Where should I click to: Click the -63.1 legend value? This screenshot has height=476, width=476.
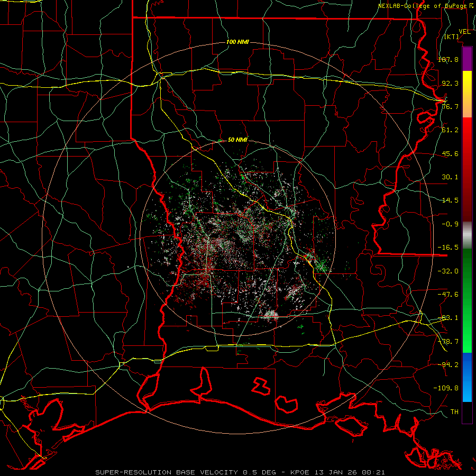[448, 318]
